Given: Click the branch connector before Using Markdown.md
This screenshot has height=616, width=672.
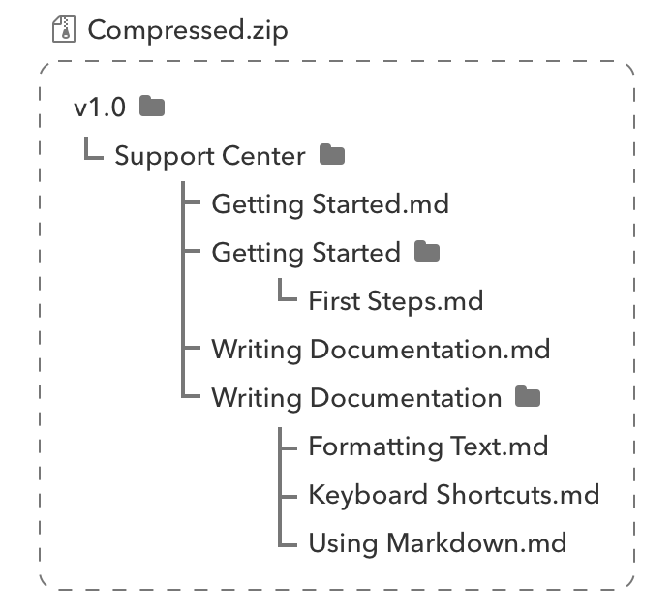Looking at the screenshot, I should pos(287,542).
